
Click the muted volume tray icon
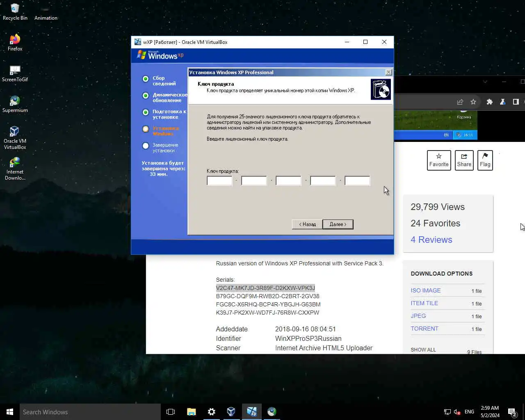(x=457, y=412)
